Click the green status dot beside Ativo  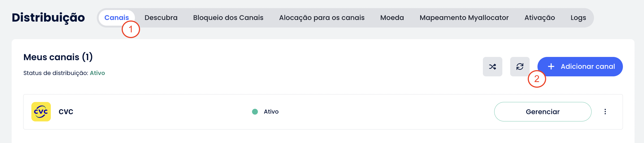pyautogui.click(x=255, y=112)
